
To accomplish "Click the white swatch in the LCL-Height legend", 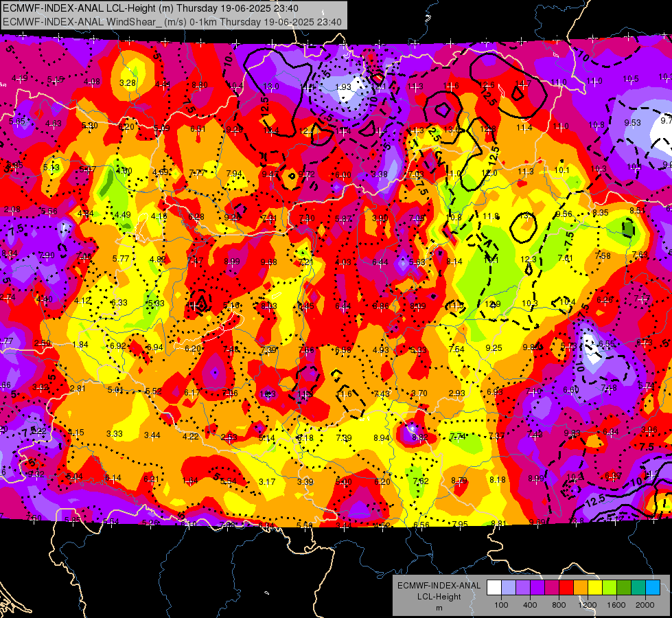I will pos(494,587).
